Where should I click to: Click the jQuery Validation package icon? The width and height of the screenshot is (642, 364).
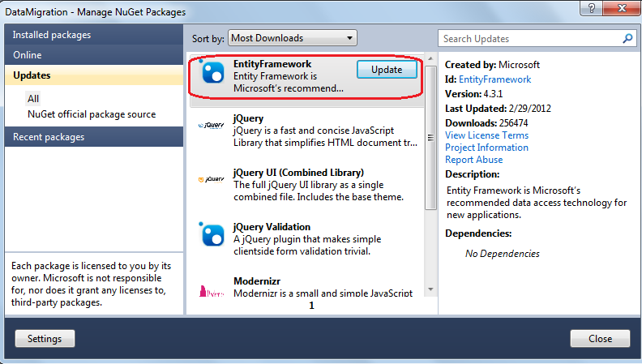tap(212, 234)
